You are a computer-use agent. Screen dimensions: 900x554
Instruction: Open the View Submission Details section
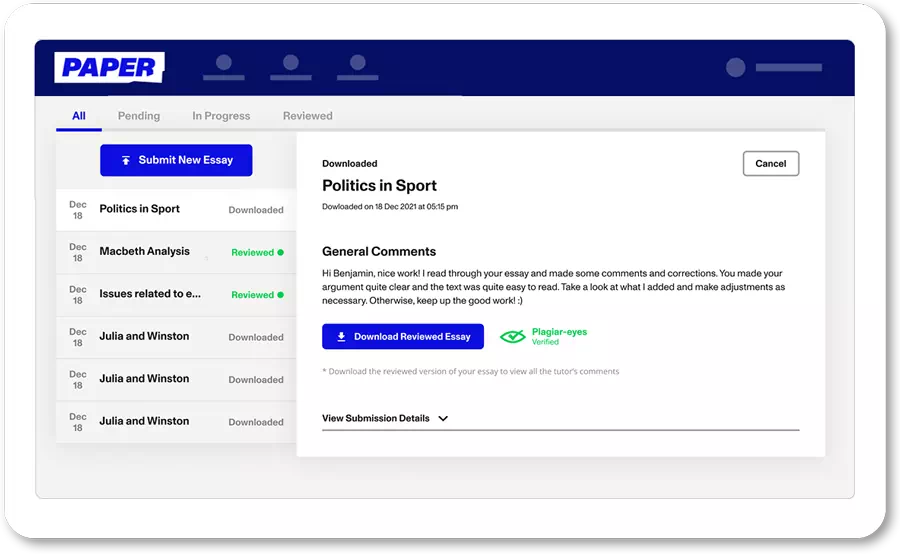376,419
